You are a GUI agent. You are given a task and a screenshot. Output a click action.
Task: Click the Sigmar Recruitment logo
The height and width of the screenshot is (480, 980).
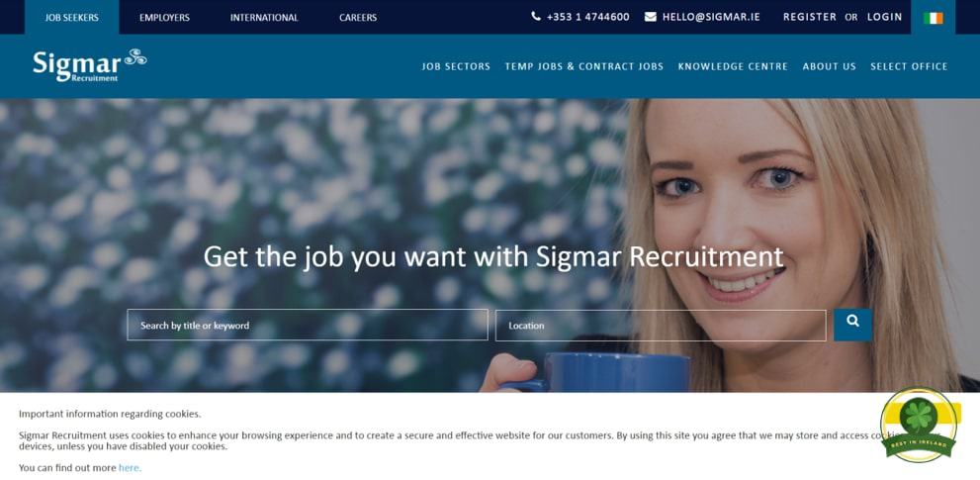[89, 65]
